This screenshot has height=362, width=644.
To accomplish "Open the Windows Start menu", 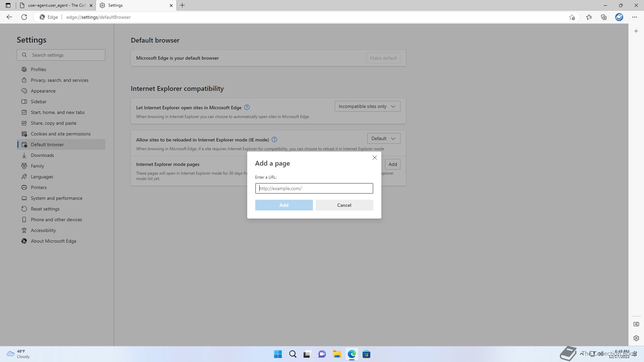I will (x=278, y=354).
